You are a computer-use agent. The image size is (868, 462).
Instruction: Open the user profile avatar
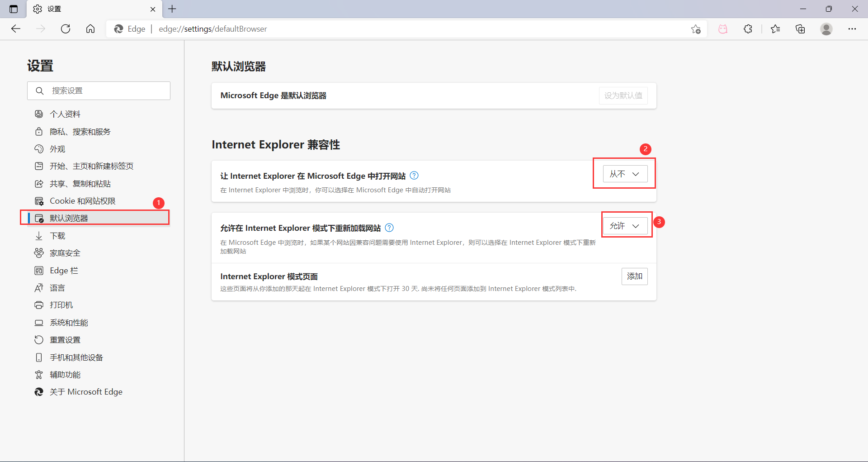pos(826,29)
